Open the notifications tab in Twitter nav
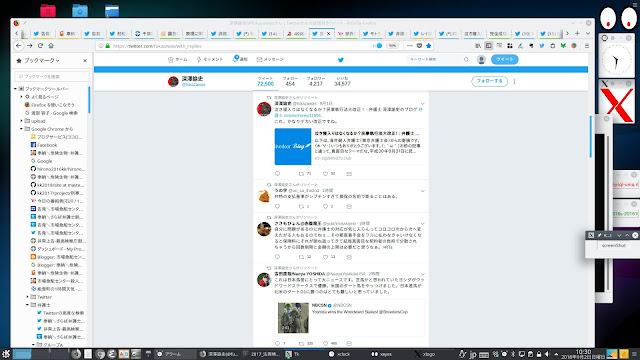640x360 pixels. tap(240, 59)
